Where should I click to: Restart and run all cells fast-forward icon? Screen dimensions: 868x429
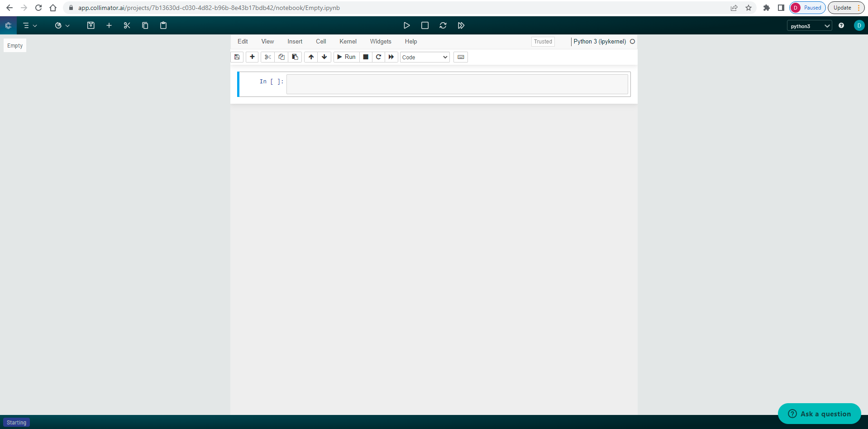[x=461, y=25]
